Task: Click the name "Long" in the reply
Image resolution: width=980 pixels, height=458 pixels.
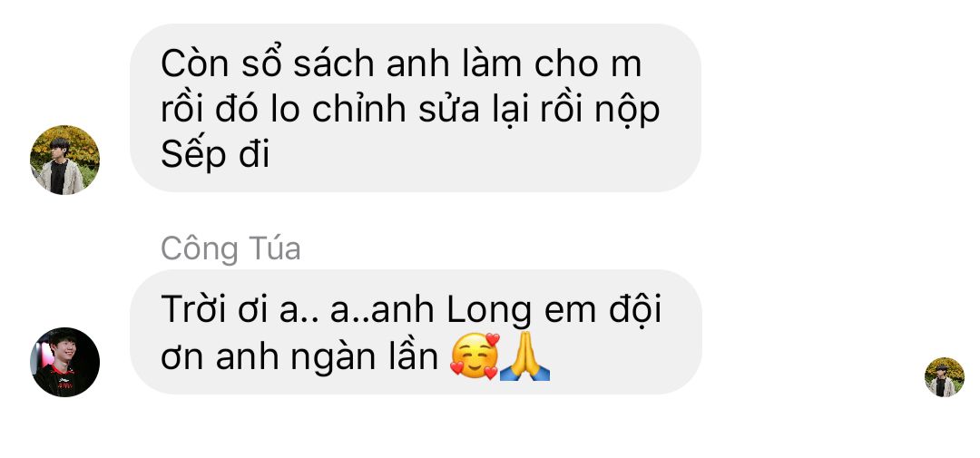Action: click(x=489, y=312)
